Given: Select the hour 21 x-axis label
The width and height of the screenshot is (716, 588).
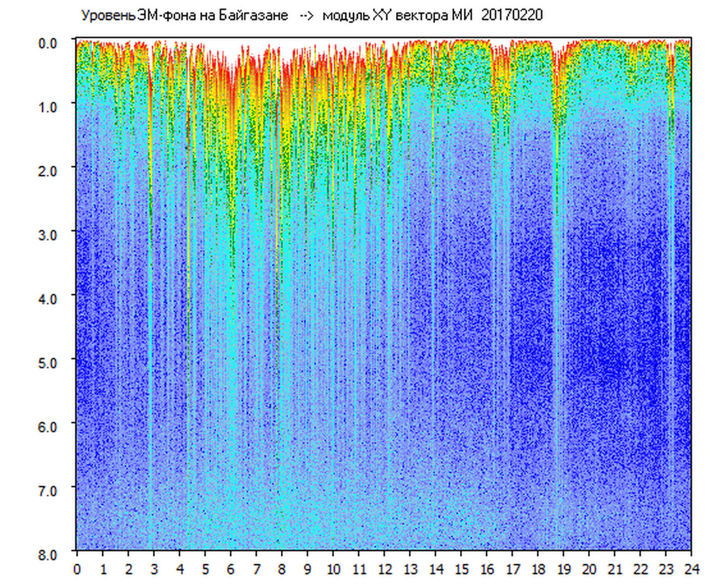Looking at the screenshot, I should click(x=615, y=570).
